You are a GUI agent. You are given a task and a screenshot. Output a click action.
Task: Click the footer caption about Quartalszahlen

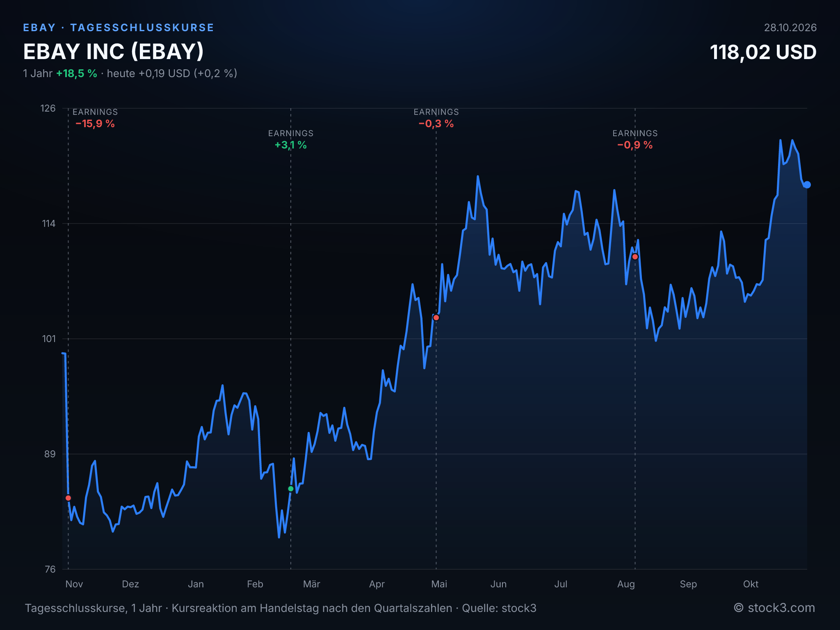[281, 608]
